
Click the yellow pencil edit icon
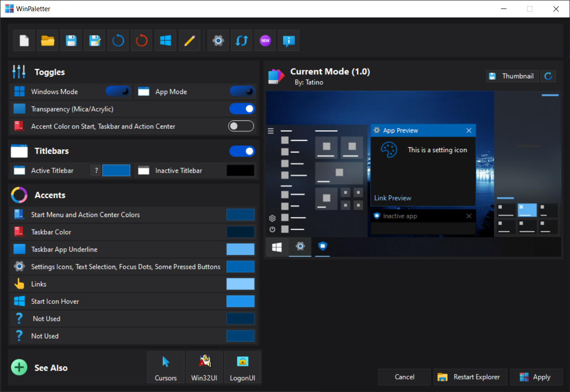click(189, 41)
